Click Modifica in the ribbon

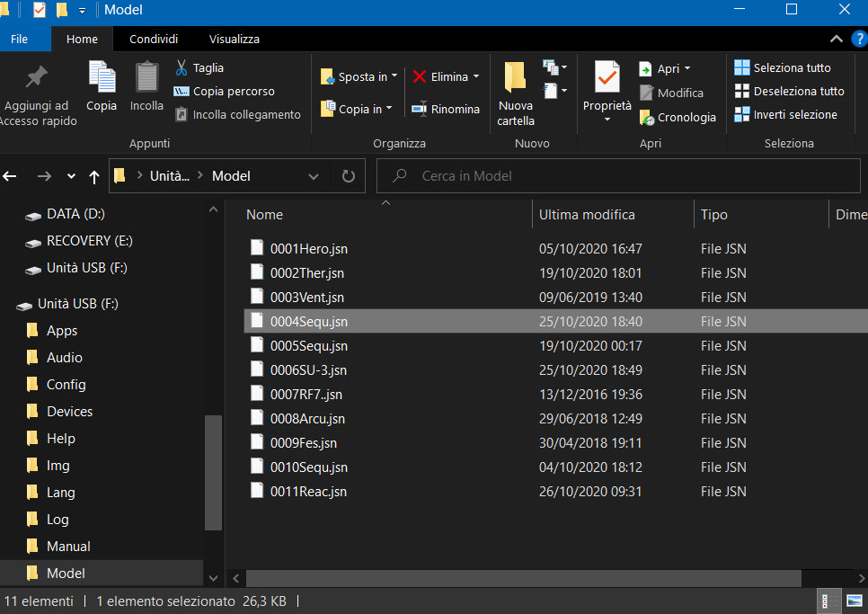(671, 93)
